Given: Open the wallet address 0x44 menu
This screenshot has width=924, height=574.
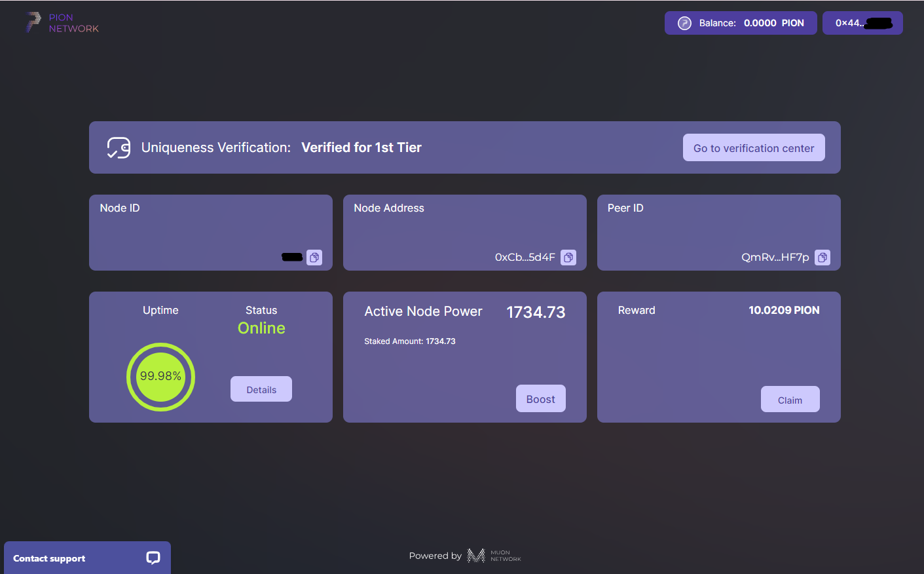Looking at the screenshot, I should pos(862,23).
